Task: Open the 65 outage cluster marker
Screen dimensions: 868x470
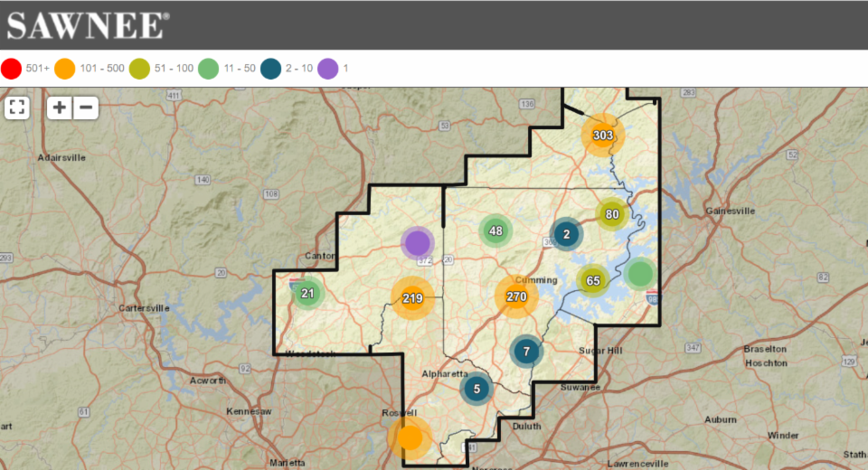Action: [x=593, y=280]
